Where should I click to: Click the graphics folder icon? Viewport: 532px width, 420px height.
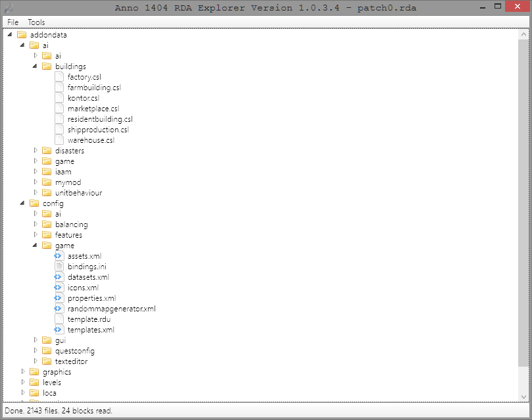coord(34,372)
